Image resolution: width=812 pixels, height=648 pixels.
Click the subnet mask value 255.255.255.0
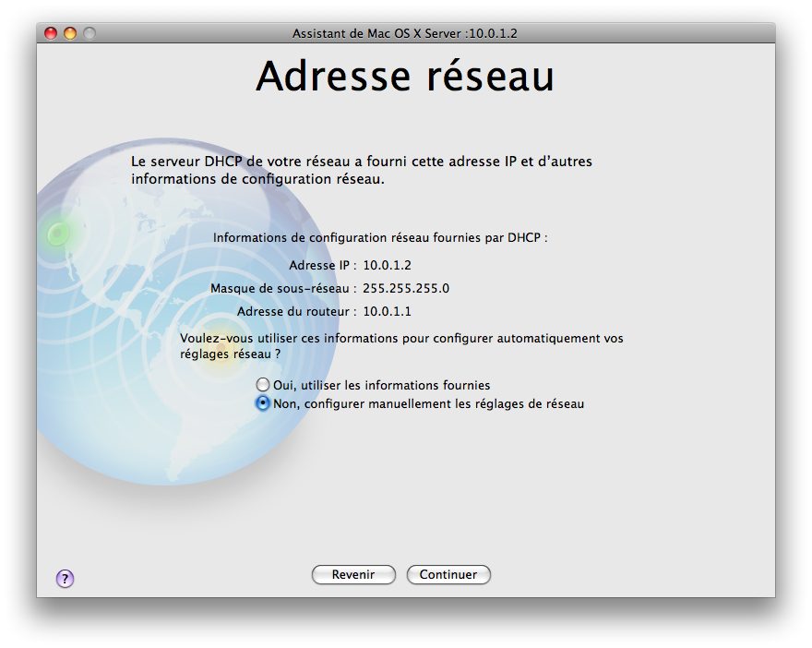click(x=406, y=289)
